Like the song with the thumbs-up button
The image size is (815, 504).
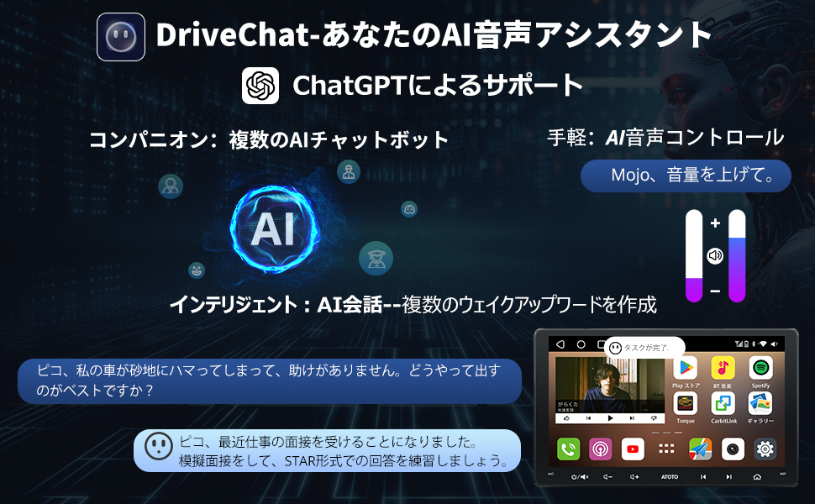click(x=566, y=418)
